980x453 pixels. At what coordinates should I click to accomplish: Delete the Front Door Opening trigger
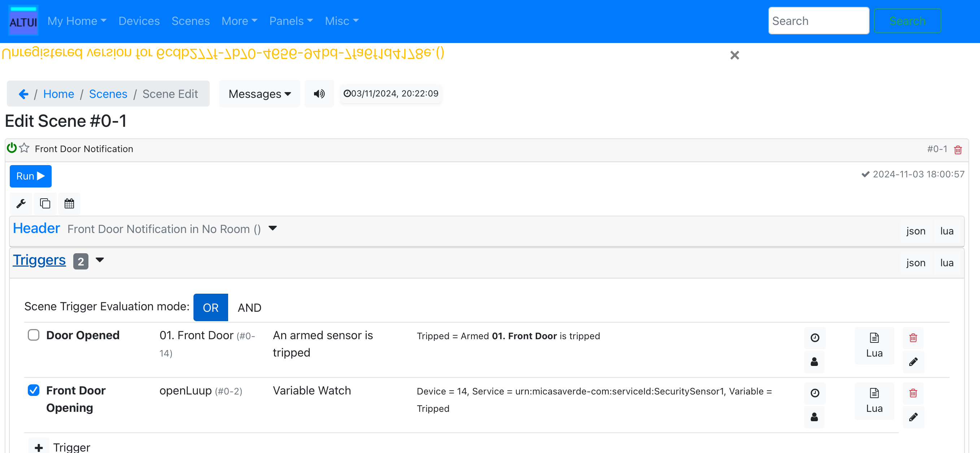click(x=913, y=393)
